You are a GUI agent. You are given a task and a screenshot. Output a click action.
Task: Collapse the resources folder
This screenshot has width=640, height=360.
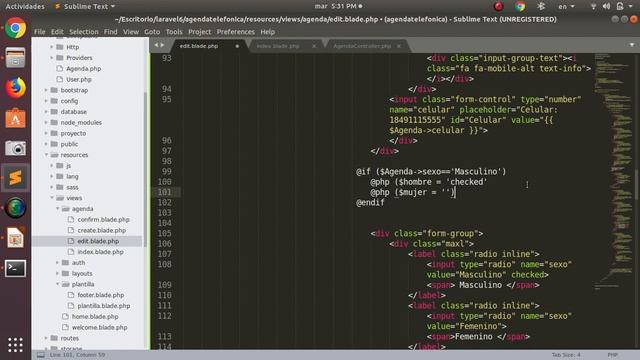tap(46, 155)
